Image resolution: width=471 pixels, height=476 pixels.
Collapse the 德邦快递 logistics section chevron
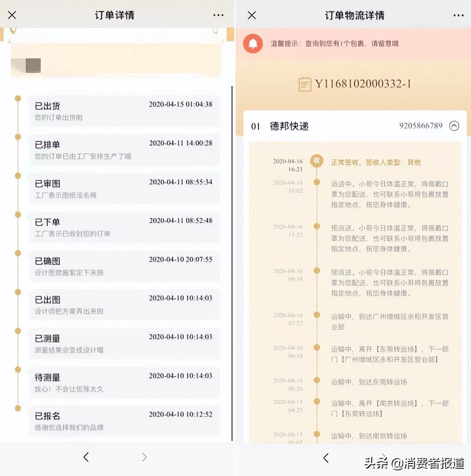point(454,126)
